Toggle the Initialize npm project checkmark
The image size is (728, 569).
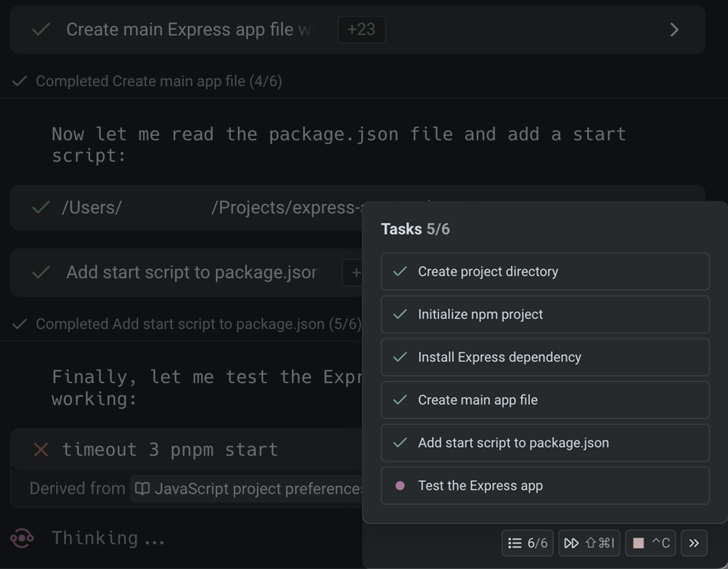click(400, 314)
